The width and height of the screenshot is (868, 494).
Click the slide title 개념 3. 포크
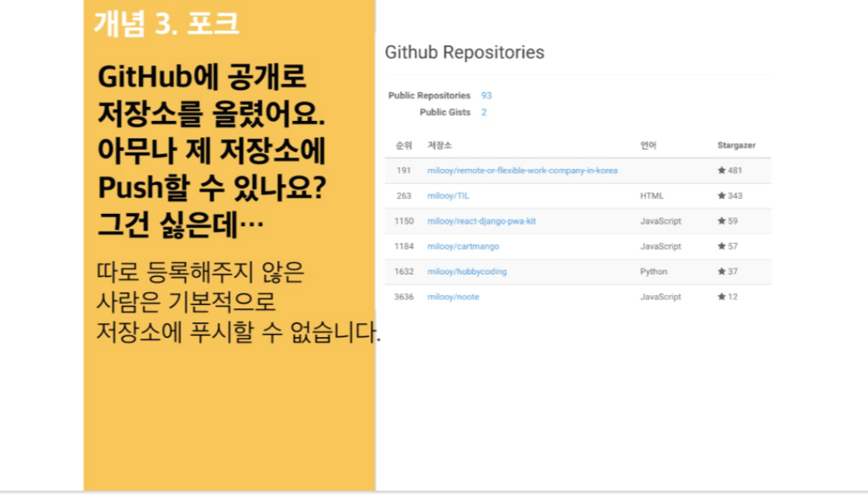166,23
